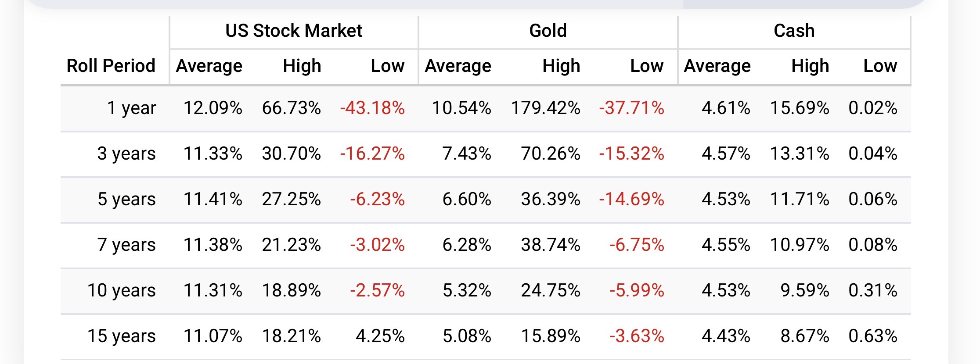Viewport: 980px width, 364px height.
Task: Click the 0.08% Cash low value
Action: pos(872,245)
